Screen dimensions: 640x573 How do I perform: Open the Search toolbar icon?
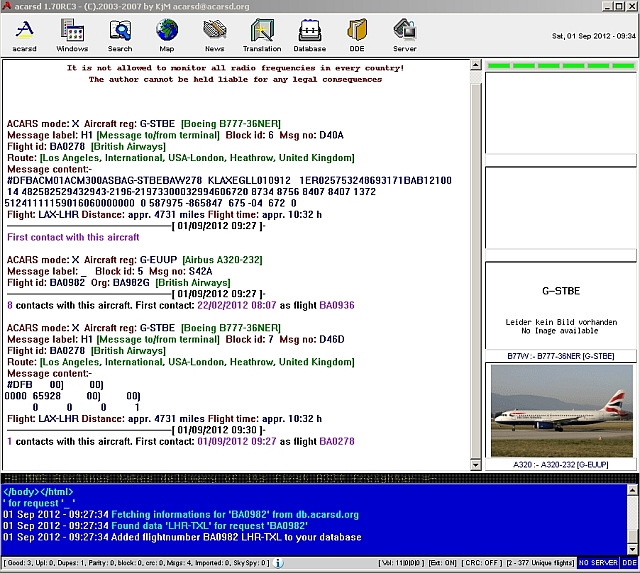(120, 35)
